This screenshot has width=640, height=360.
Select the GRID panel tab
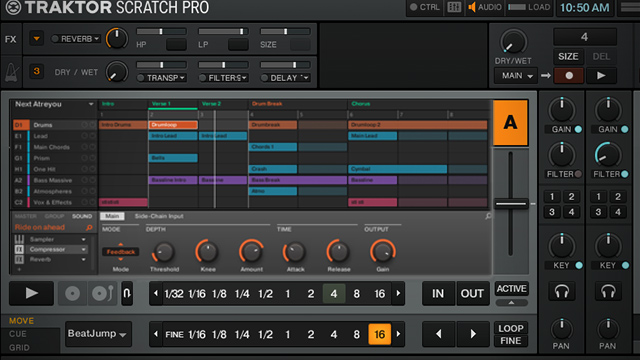[19, 348]
